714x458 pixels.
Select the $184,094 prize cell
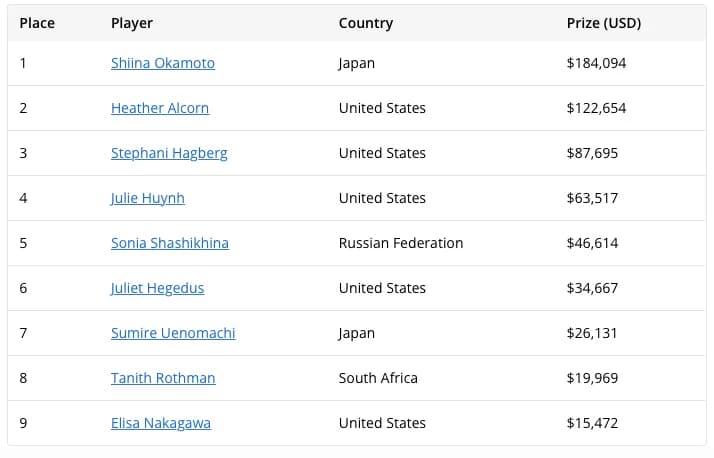pyautogui.click(x=597, y=63)
